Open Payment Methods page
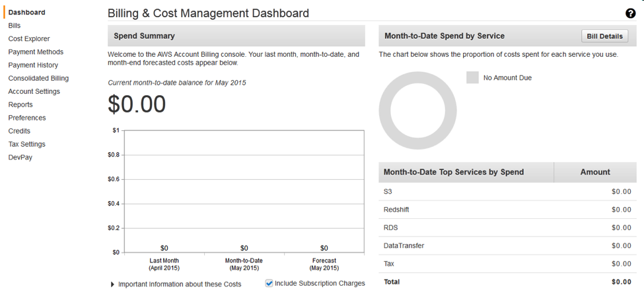644x297 pixels. 36,52
